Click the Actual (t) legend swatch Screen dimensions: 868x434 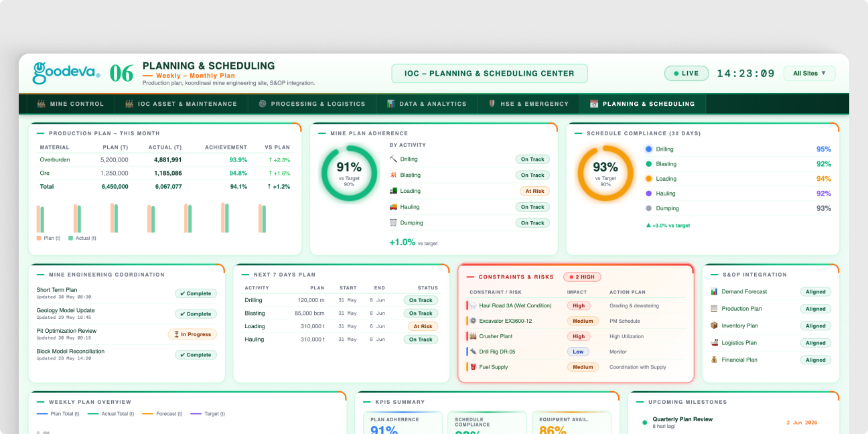coord(70,238)
